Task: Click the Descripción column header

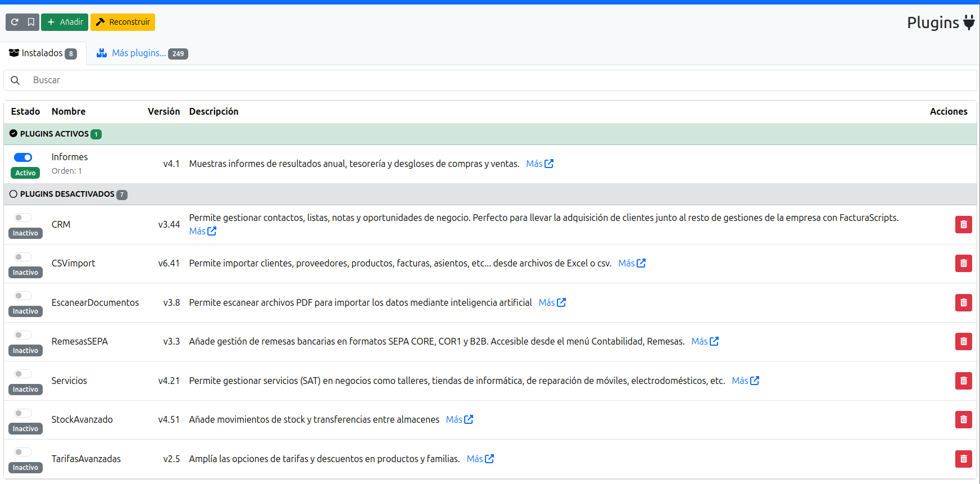Action: click(x=214, y=111)
